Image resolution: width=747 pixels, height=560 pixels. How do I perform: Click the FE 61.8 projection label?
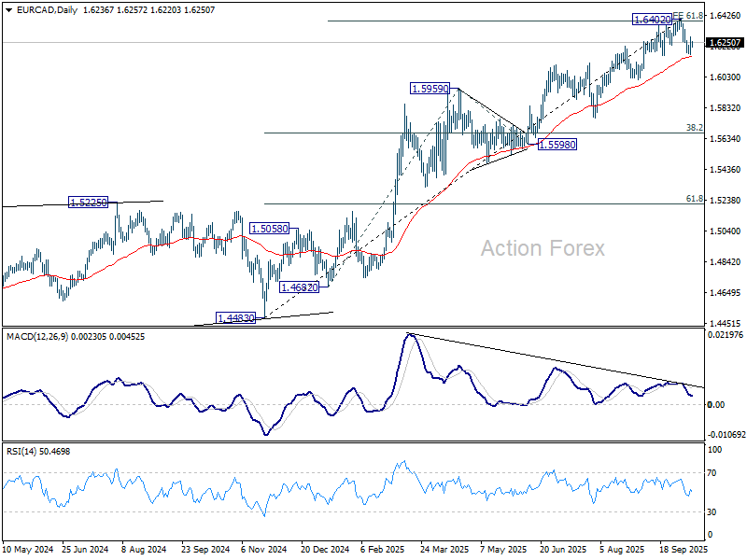(x=687, y=15)
